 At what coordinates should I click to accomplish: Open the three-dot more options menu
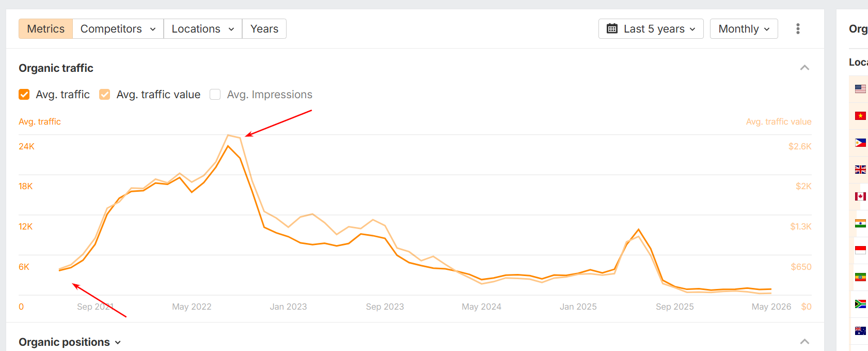tap(798, 29)
